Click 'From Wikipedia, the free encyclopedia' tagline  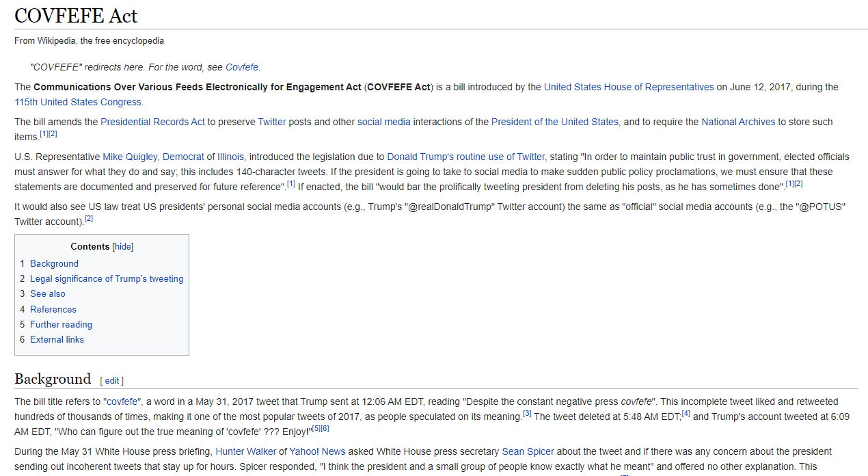[89, 40]
